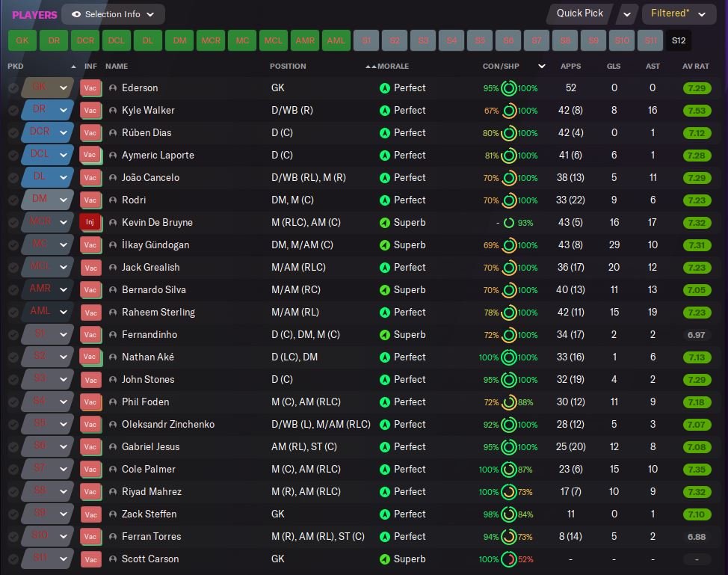Click the Vac icon for Zack Steffen
The width and height of the screenshot is (728, 575).
90,514
